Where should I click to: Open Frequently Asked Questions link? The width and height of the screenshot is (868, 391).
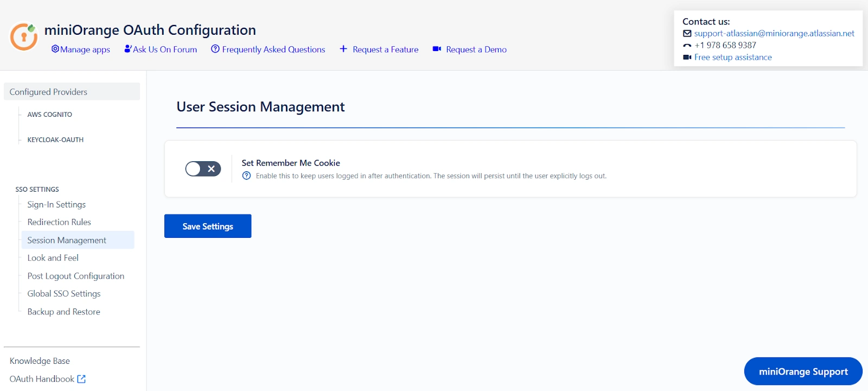273,49
